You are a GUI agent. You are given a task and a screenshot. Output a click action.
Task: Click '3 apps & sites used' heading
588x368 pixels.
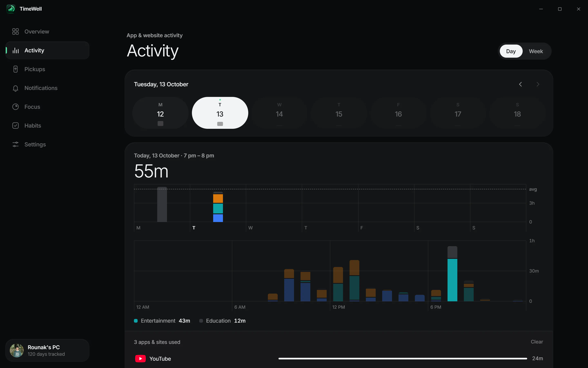click(x=157, y=342)
